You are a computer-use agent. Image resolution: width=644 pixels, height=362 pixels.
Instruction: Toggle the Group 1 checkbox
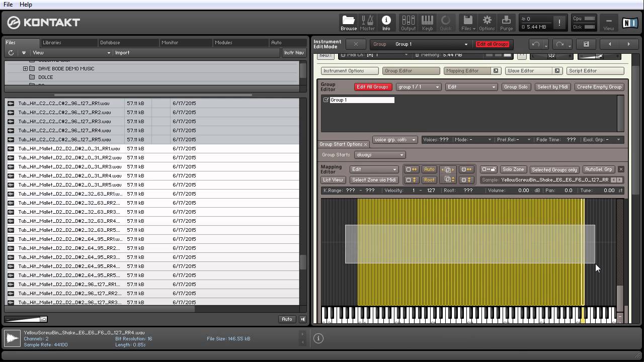click(326, 100)
